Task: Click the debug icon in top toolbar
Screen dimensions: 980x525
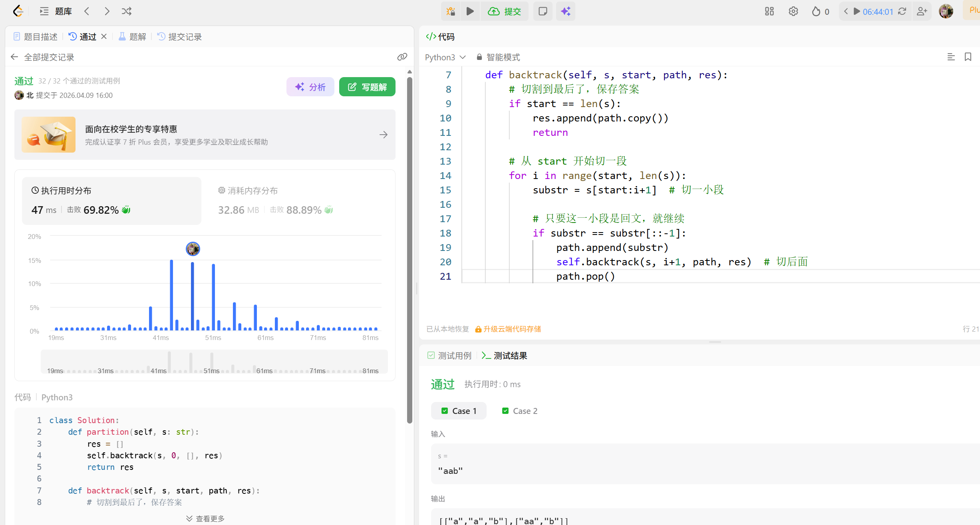Action: pos(451,11)
